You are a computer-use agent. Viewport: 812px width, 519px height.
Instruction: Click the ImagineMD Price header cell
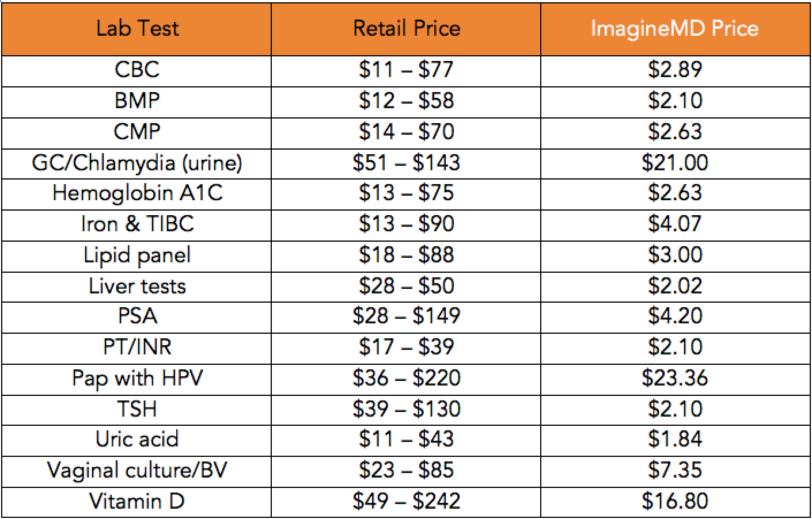coord(675,28)
